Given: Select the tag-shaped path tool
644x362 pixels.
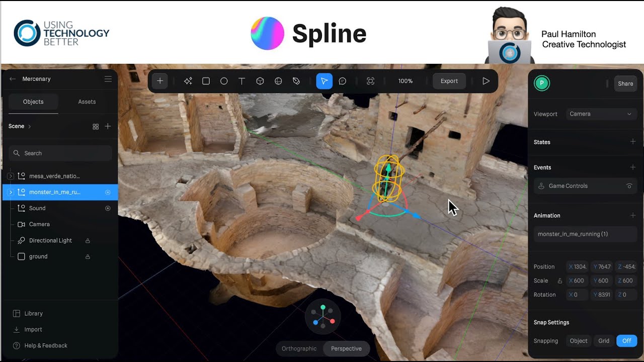Looking at the screenshot, I should pos(296,81).
